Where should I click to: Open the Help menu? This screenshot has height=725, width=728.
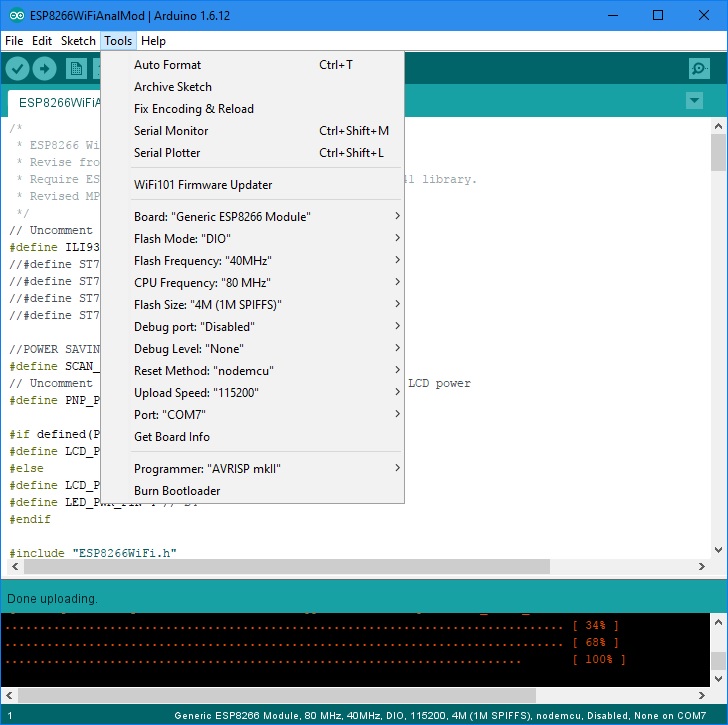point(153,41)
